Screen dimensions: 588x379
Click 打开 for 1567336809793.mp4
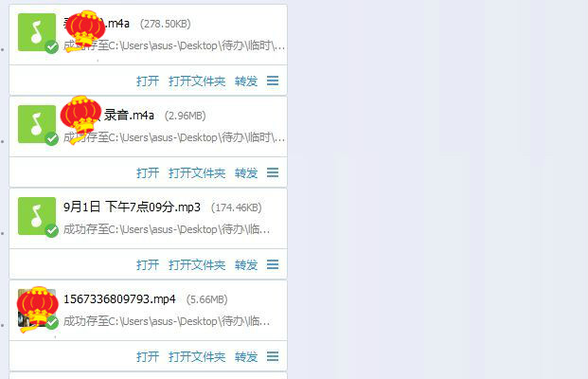point(148,357)
